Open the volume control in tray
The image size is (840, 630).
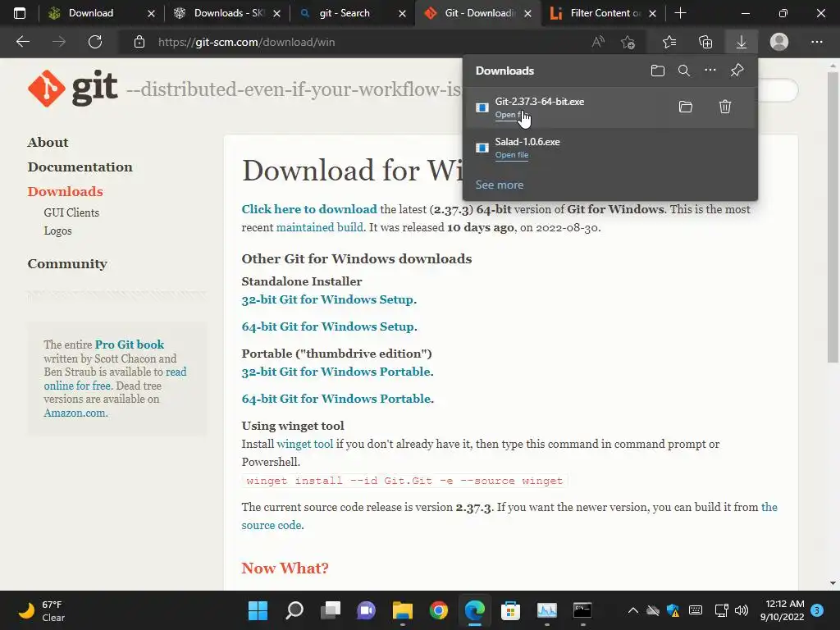point(742,610)
